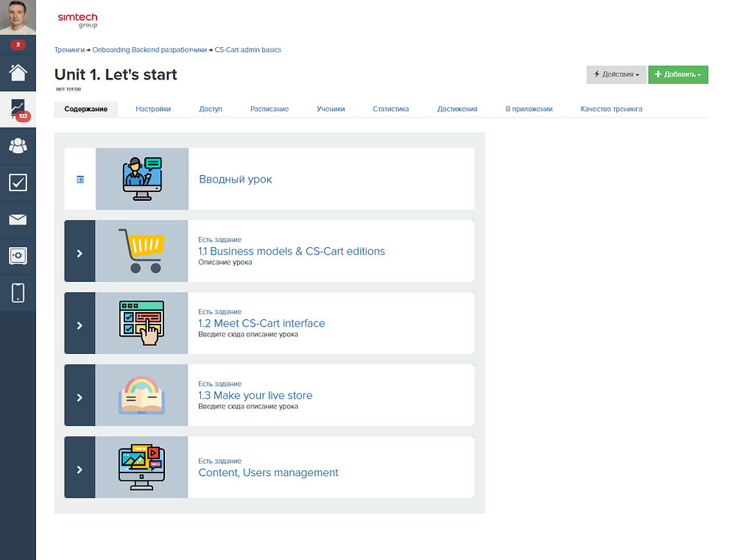Click Есть задание label above lesson 1.3
Image resolution: width=754 pixels, height=560 pixels.
[x=219, y=383]
